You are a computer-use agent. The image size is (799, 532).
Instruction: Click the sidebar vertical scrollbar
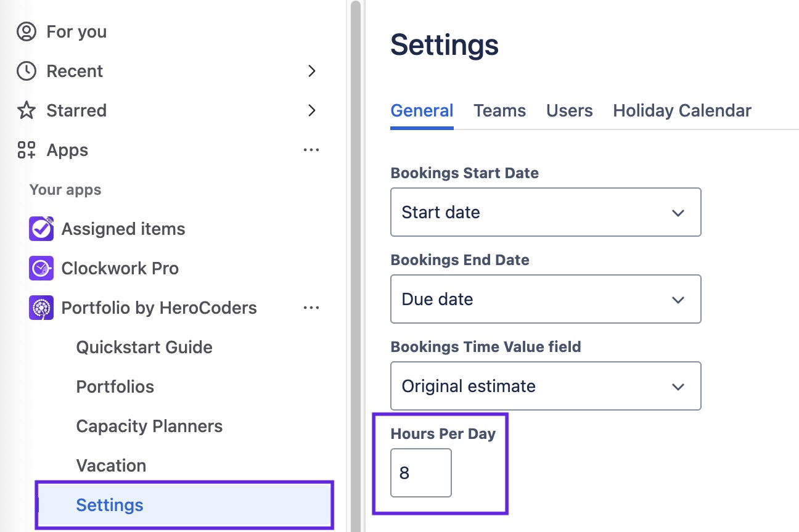click(355, 247)
